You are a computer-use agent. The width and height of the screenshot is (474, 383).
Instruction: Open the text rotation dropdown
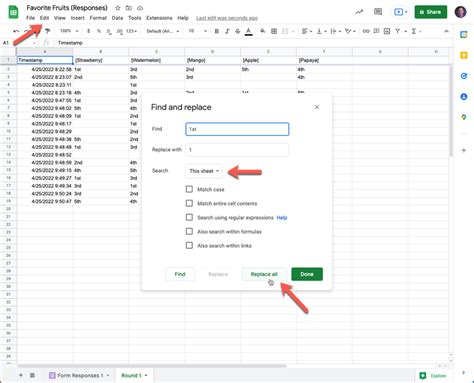[350, 31]
